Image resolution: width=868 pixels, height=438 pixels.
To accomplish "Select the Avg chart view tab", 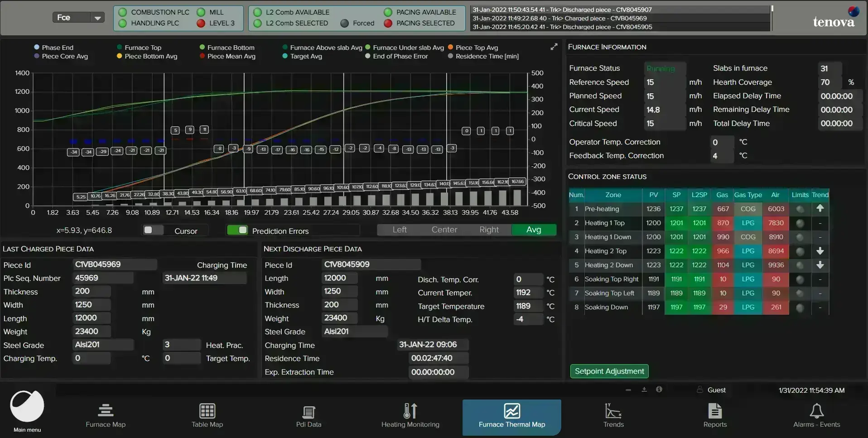I will pyautogui.click(x=534, y=230).
